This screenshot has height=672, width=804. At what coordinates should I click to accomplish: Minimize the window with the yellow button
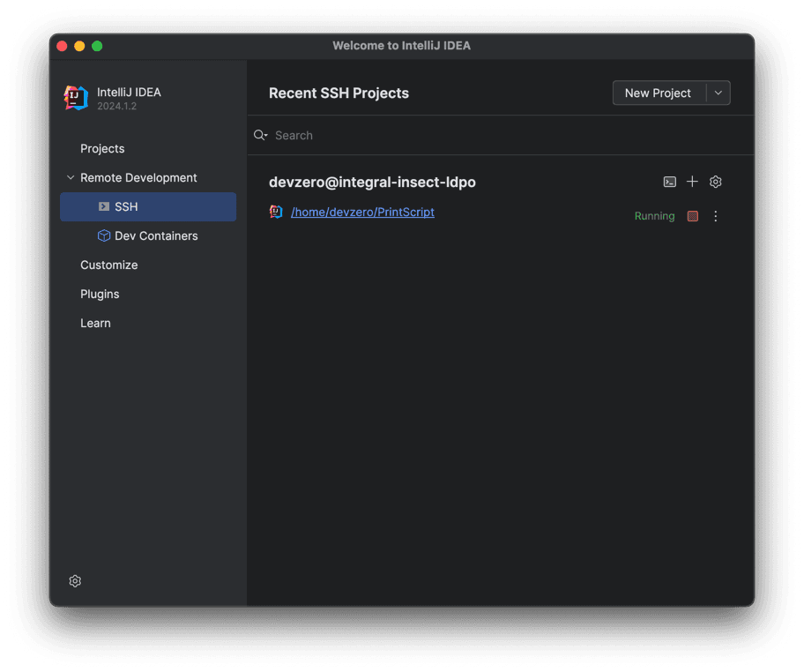tap(79, 46)
